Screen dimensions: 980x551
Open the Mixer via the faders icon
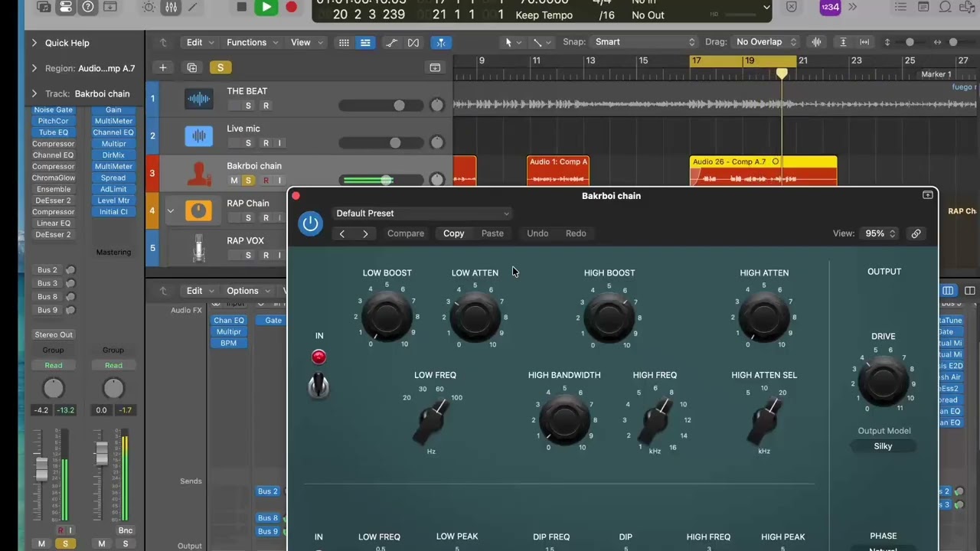[171, 7]
